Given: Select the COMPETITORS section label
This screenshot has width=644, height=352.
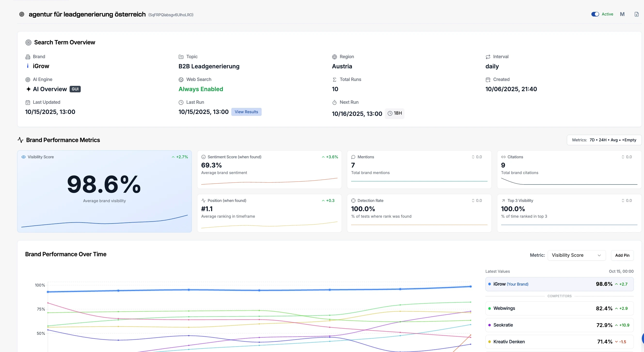Looking at the screenshot, I should click(x=560, y=296).
